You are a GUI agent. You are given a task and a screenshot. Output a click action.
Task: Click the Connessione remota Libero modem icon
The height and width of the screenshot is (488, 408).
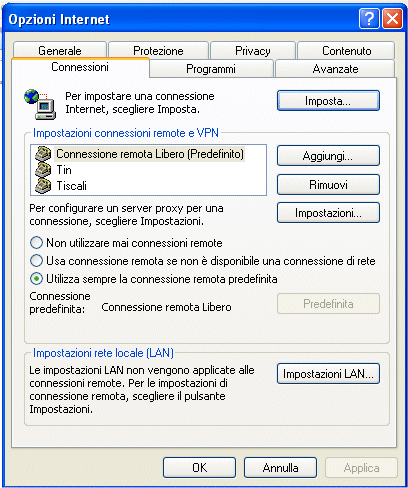click(x=43, y=154)
